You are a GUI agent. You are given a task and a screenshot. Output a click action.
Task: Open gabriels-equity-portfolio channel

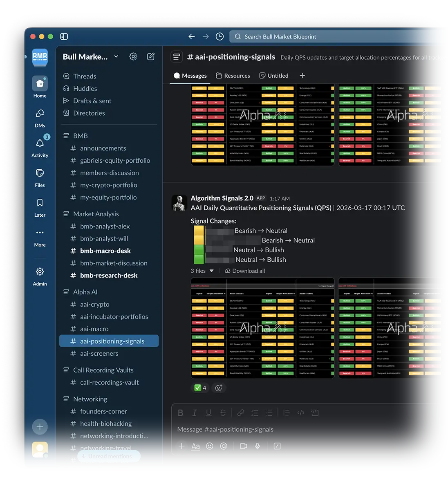click(x=115, y=161)
